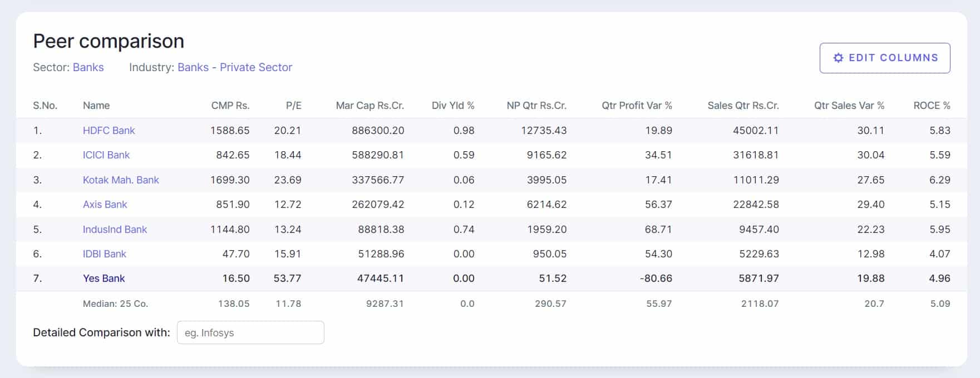The image size is (980, 378).
Task: Sort by CMP Rs. column header
Action: point(230,106)
